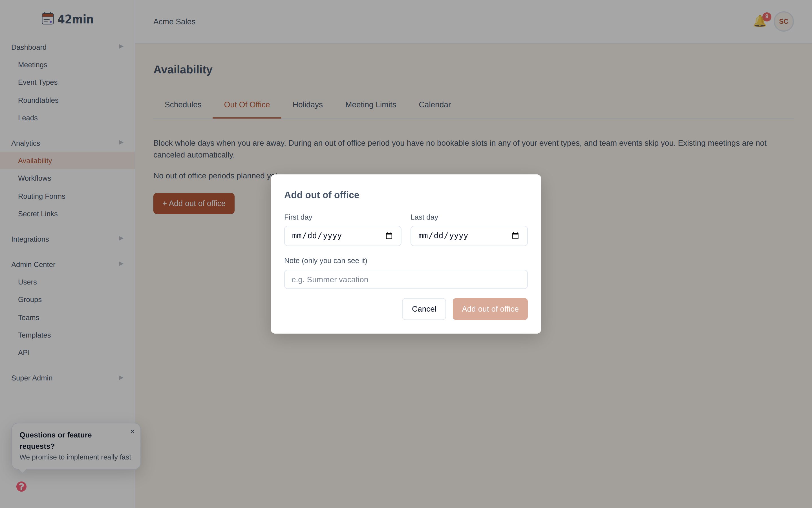Screen dimensions: 812x508
Task: Select the Out Of Office tab
Action: (247, 105)
